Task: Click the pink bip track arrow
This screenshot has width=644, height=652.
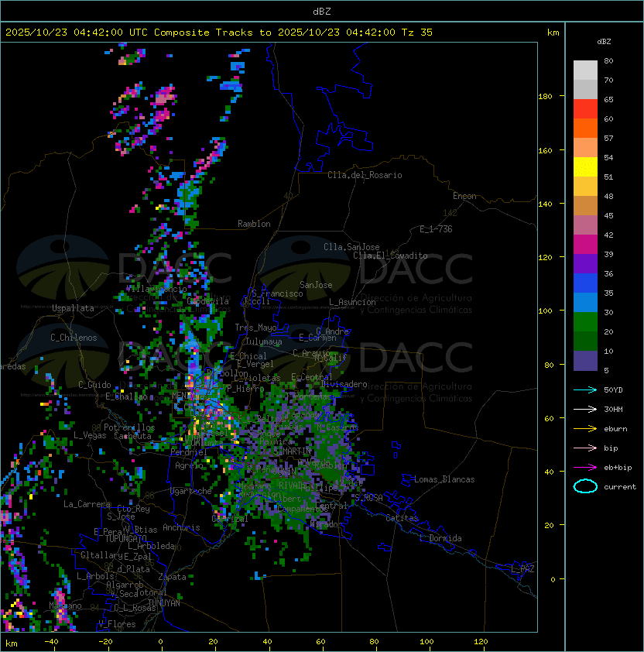Action: (585, 448)
